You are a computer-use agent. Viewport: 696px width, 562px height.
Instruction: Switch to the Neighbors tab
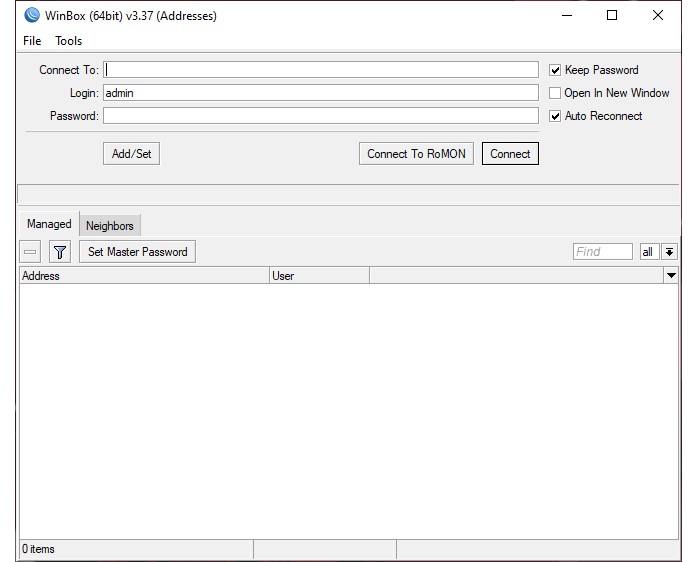click(x=110, y=226)
